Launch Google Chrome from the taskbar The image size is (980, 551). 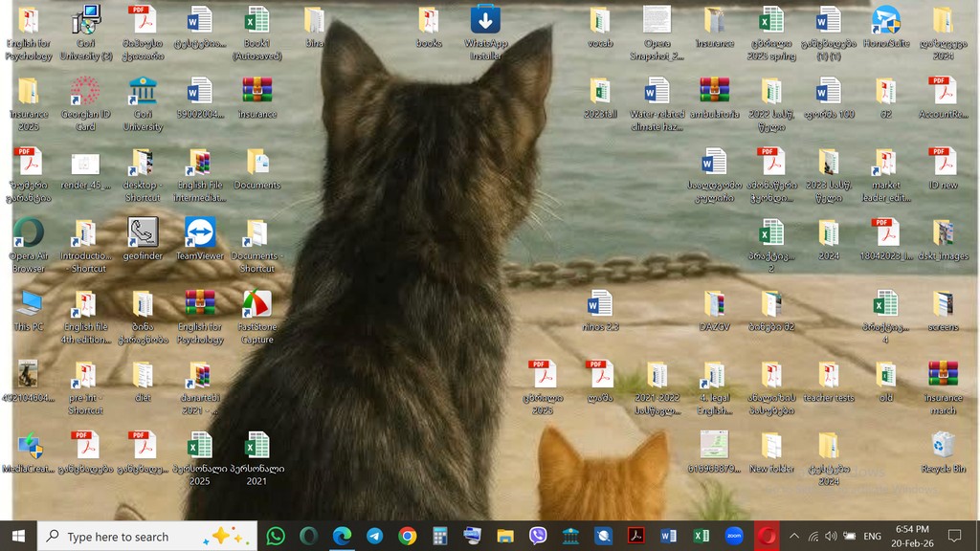click(x=407, y=536)
